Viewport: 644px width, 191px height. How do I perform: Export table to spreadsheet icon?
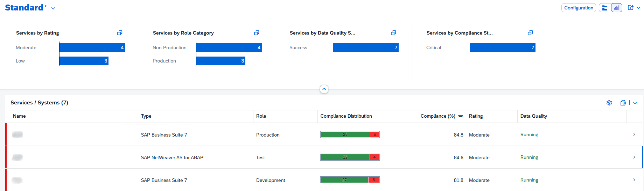623,103
